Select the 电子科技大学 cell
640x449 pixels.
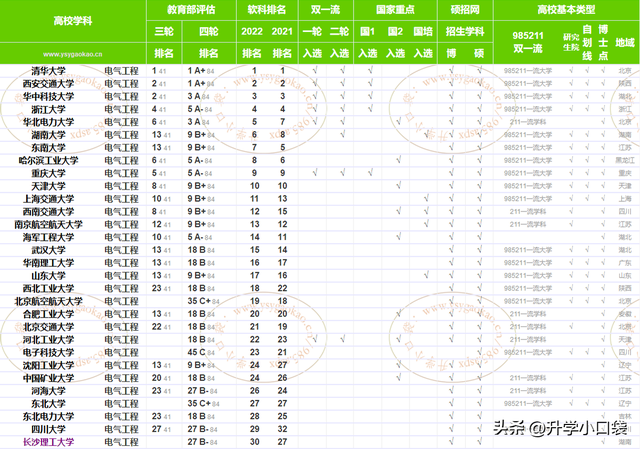[48, 352]
